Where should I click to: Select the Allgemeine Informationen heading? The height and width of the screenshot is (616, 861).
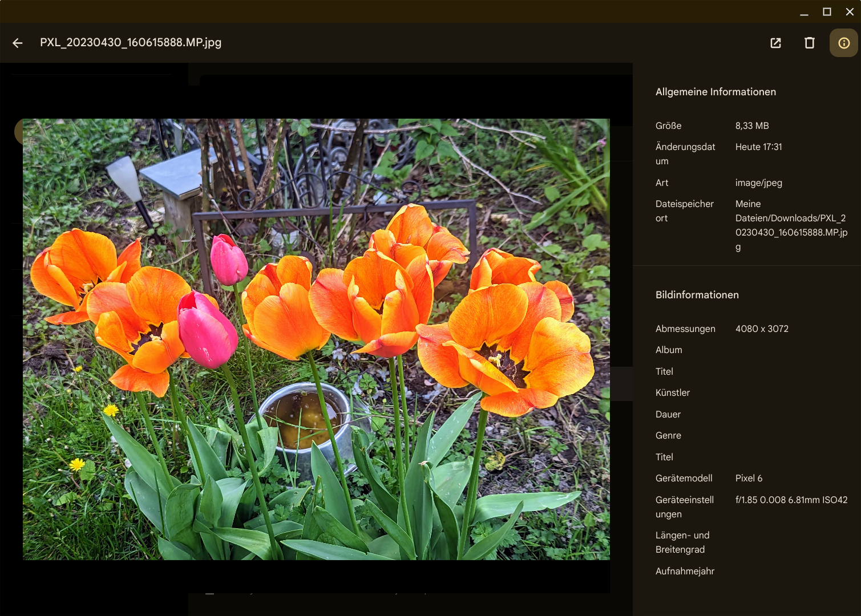click(716, 92)
